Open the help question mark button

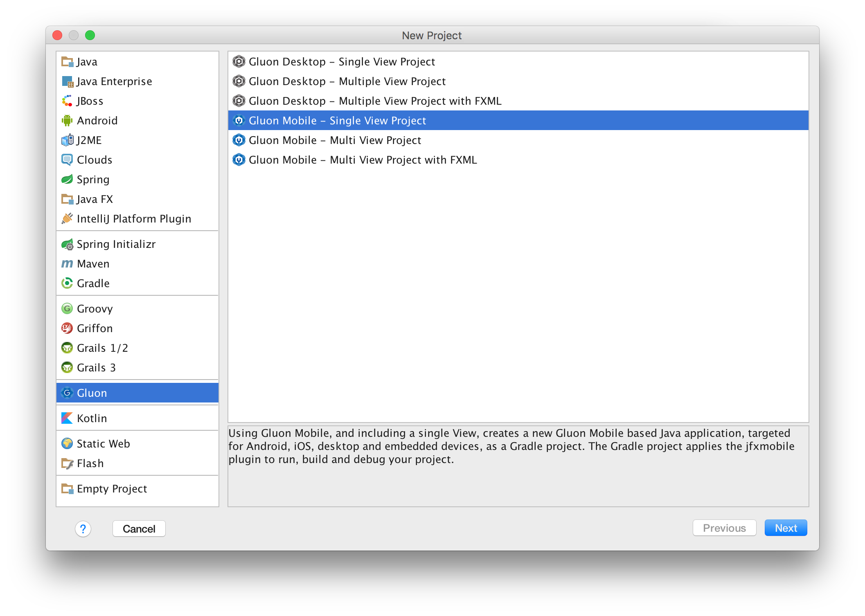coord(83,529)
